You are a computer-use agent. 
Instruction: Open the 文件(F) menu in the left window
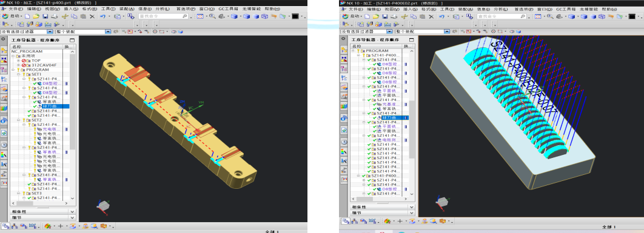click(x=16, y=8)
